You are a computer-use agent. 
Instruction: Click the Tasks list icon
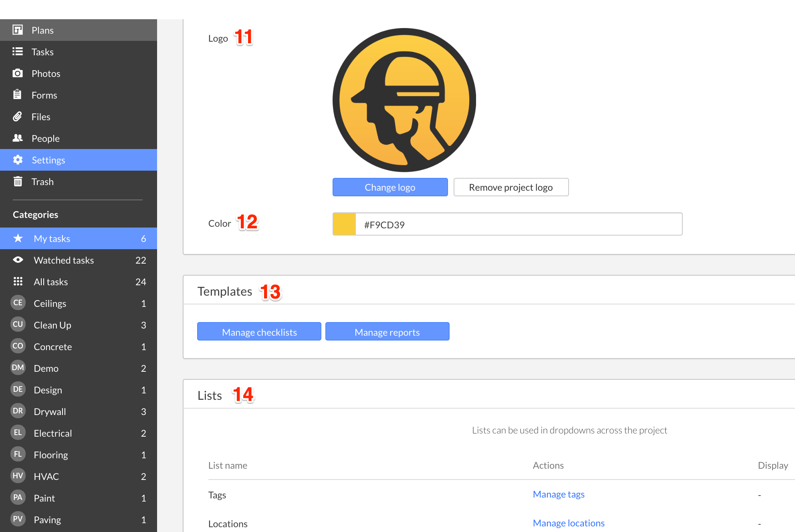click(x=18, y=52)
